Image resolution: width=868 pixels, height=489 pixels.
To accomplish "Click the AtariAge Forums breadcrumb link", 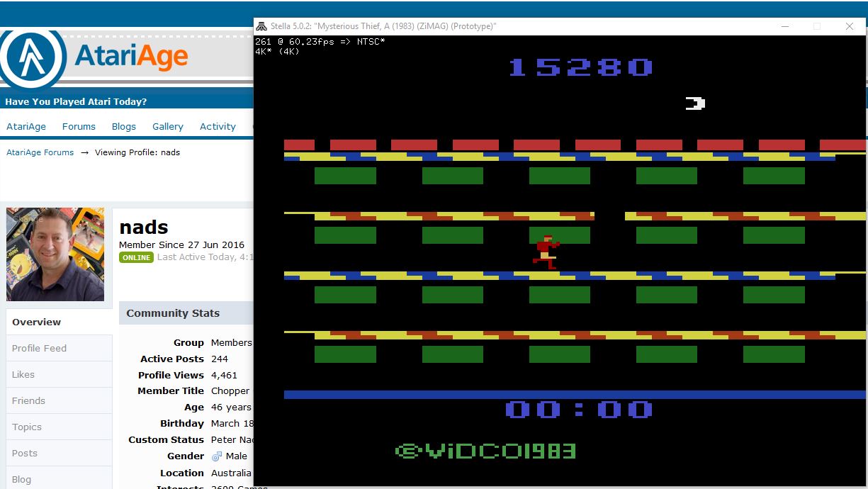I will pos(40,152).
